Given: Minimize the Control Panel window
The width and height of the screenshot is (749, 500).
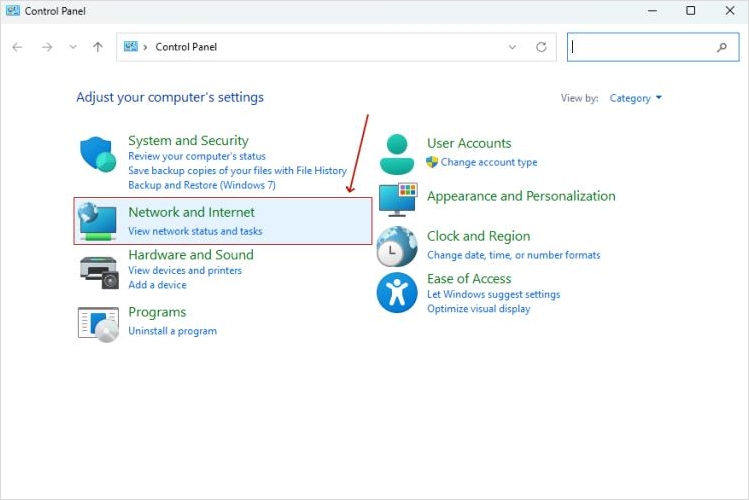Looking at the screenshot, I should click(x=653, y=11).
